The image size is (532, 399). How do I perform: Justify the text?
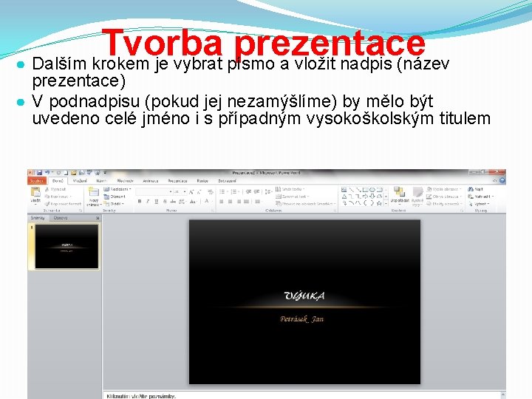(x=247, y=202)
